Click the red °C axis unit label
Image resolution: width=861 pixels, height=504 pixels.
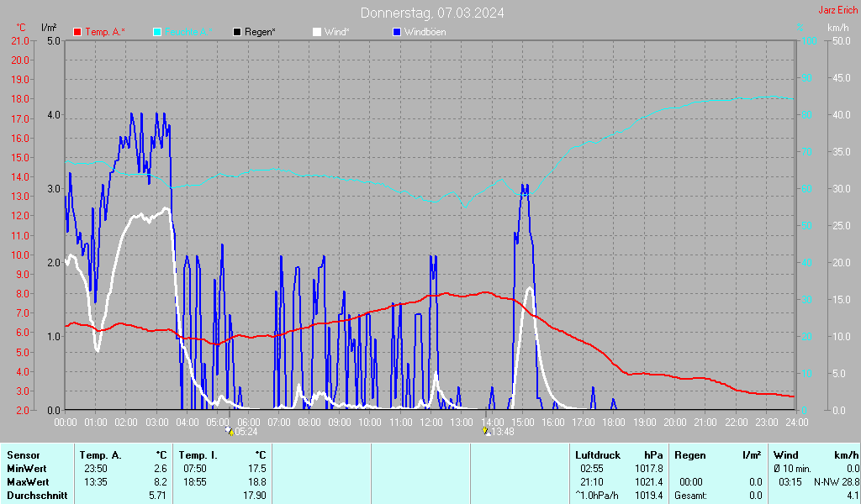pyautogui.click(x=21, y=28)
